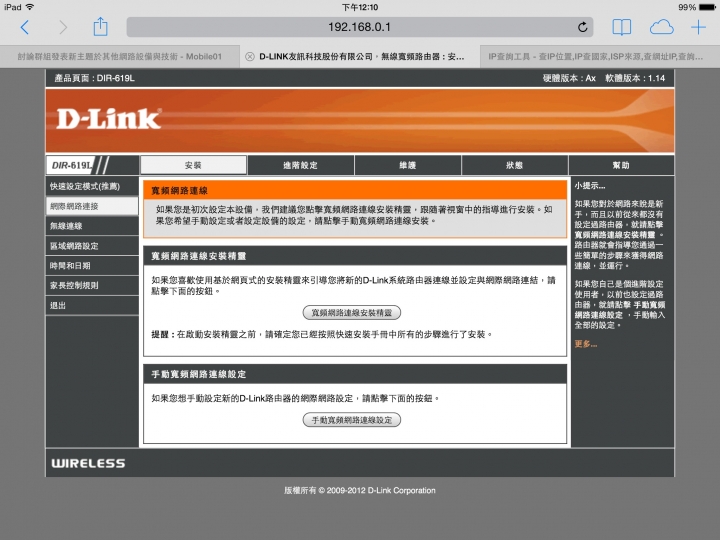Tap the battery indicator in status bar
Screen dimensions: 720x540
click(x=707, y=7)
